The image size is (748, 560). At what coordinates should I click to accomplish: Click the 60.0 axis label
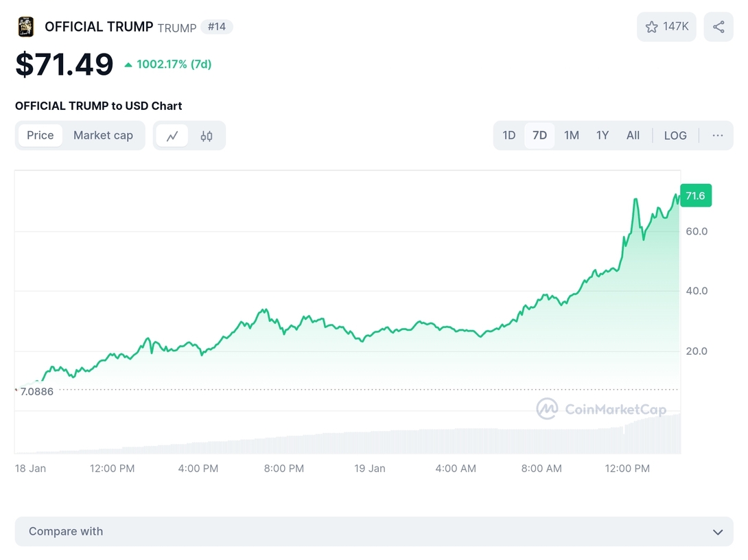coord(697,231)
